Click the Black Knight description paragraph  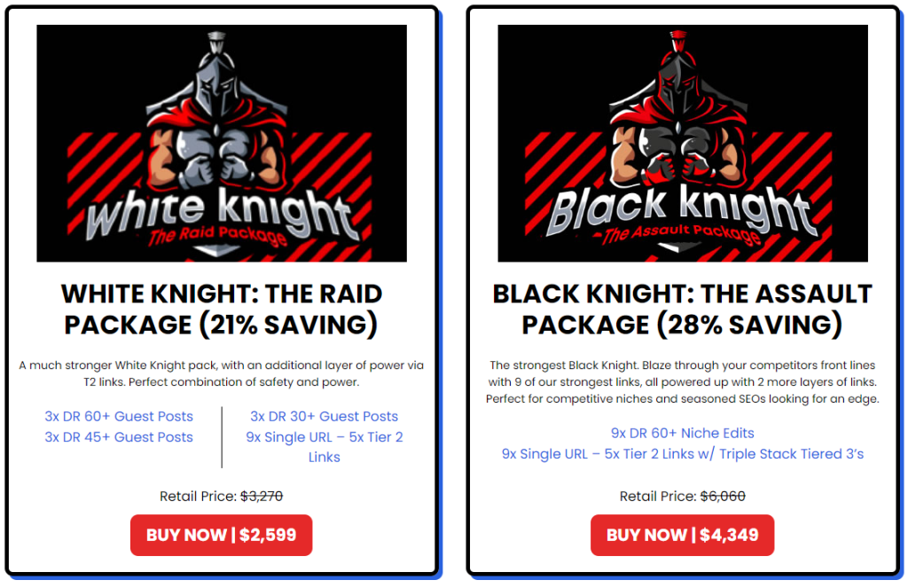(x=682, y=381)
